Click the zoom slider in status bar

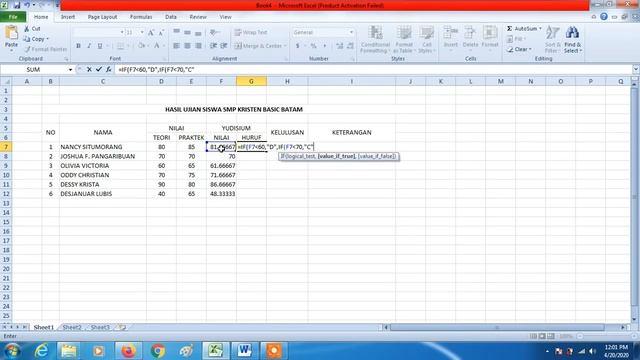click(x=607, y=336)
